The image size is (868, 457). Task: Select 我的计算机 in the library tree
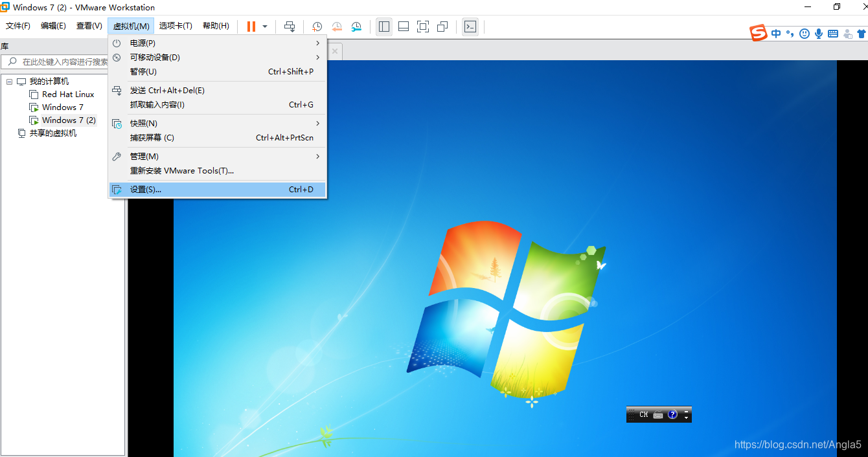(x=49, y=82)
